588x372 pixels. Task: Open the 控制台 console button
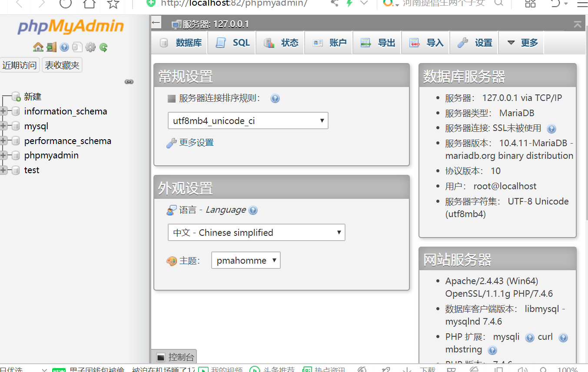(174, 357)
